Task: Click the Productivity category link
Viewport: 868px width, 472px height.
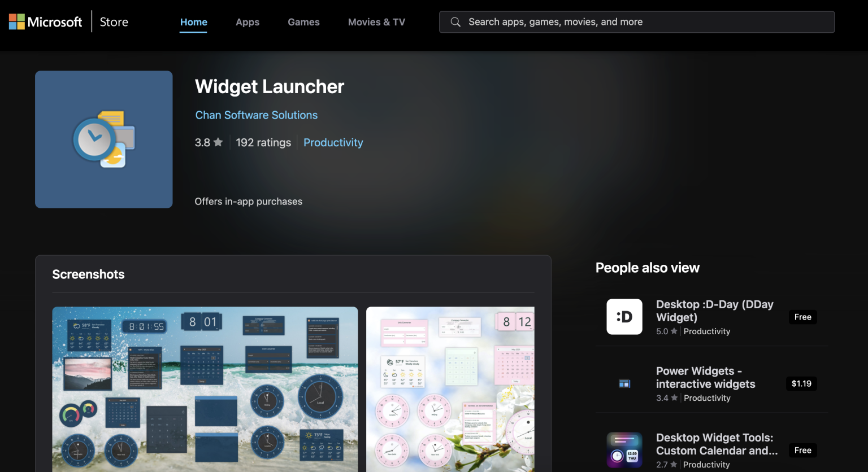Action: 333,143
